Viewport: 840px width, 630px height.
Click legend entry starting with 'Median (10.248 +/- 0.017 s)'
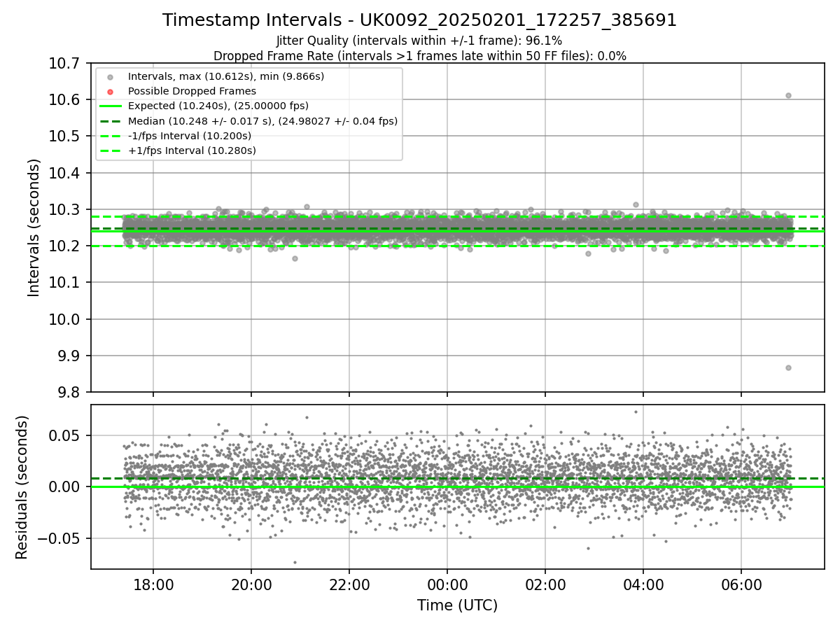coord(262,121)
